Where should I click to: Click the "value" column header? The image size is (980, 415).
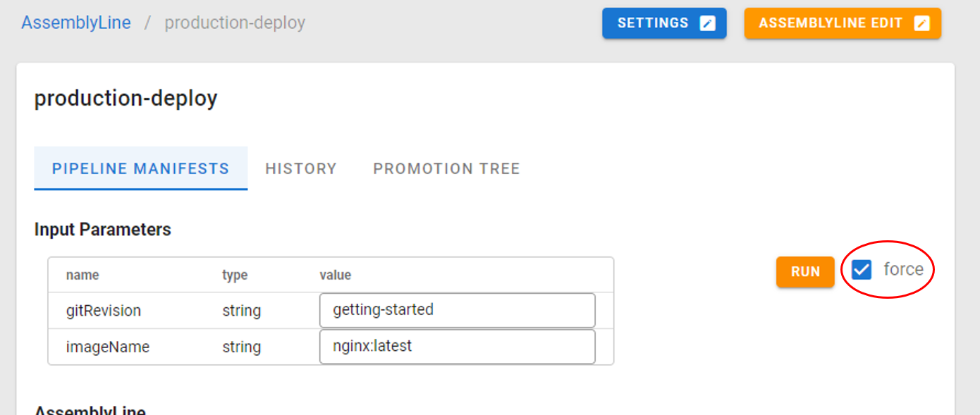[335, 275]
